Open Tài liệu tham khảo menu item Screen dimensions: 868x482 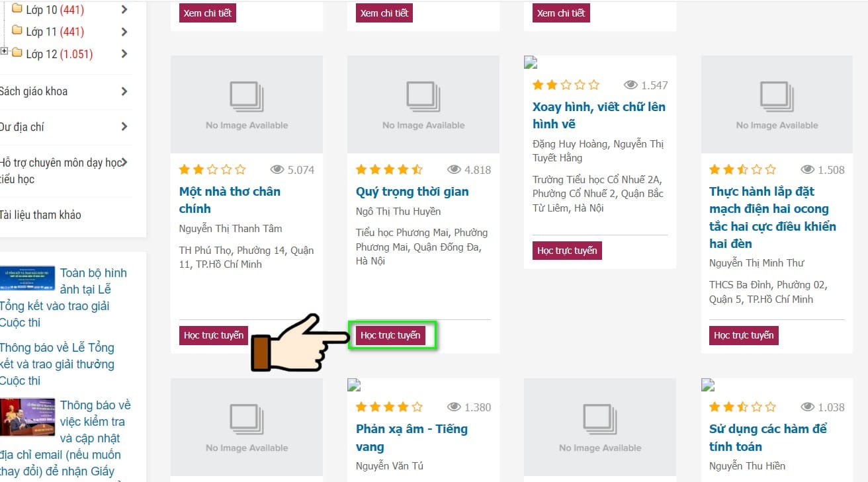pyautogui.click(x=40, y=215)
